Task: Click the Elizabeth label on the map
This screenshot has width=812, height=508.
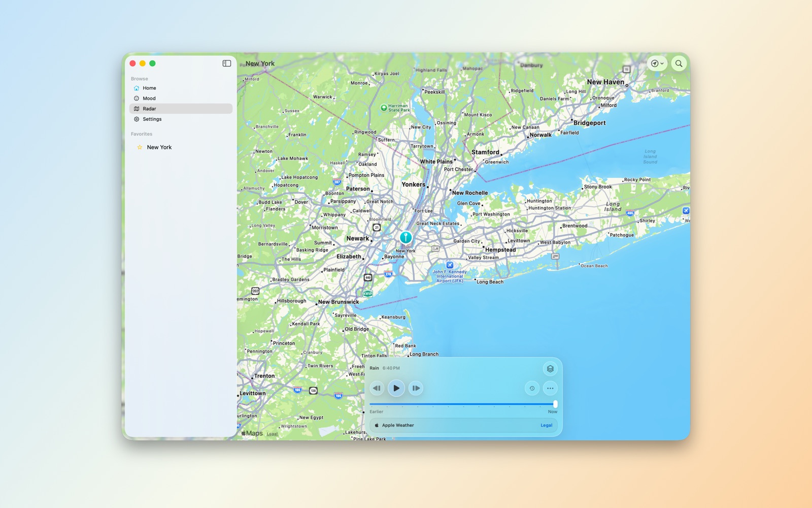Action: (349, 257)
